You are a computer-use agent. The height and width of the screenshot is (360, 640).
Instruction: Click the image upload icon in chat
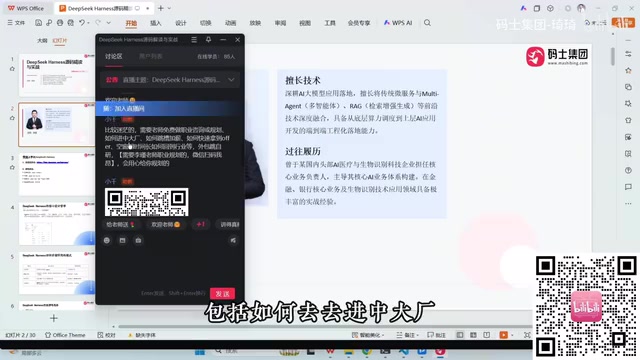pos(122,240)
